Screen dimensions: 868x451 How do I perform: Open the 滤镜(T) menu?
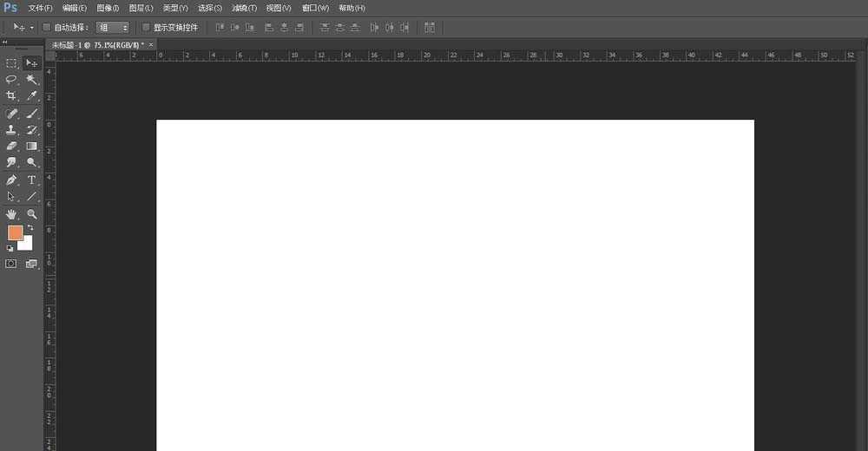(244, 8)
